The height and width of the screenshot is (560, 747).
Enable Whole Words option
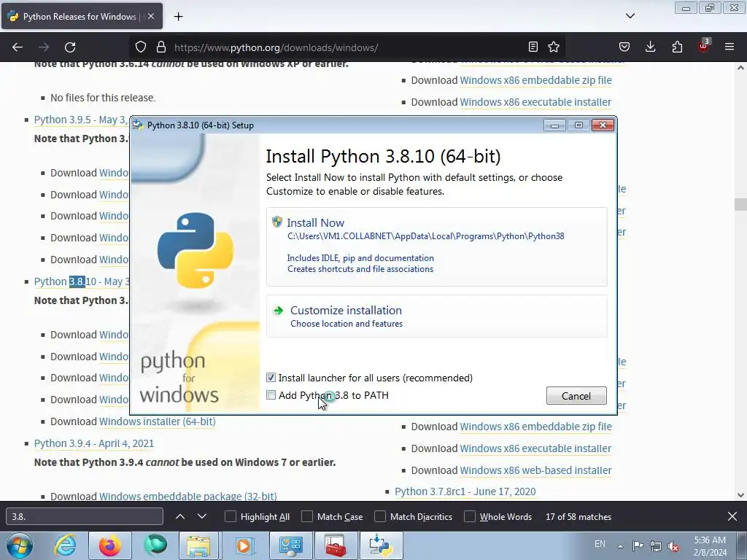[470, 517]
